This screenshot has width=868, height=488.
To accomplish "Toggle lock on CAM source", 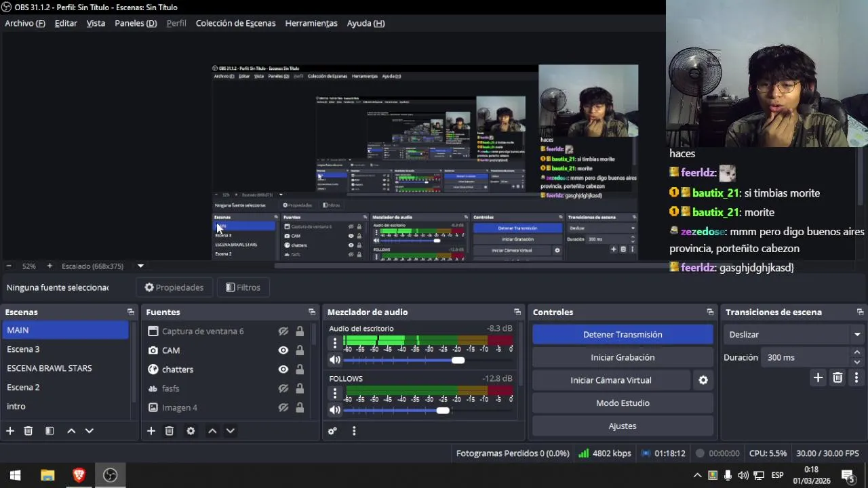I will point(300,350).
